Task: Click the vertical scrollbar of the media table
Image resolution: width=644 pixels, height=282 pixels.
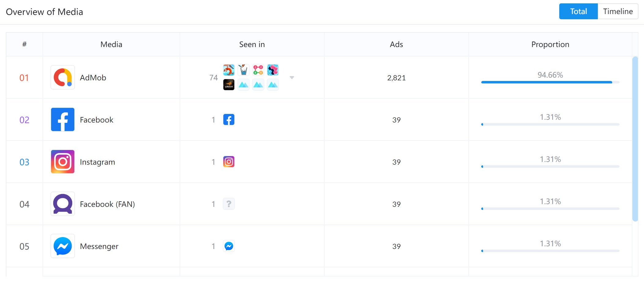Action: (635, 139)
